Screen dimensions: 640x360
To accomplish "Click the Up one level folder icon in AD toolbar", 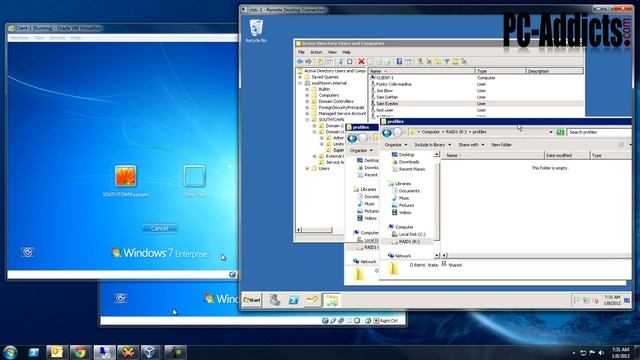I will click(320, 62).
